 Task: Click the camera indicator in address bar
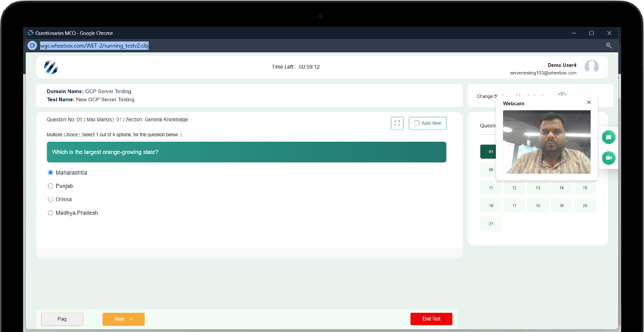click(x=32, y=46)
